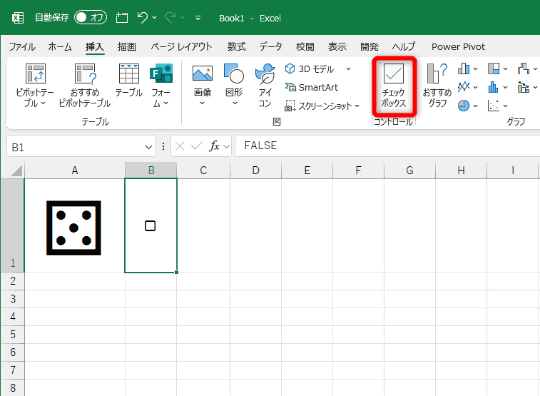The width and height of the screenshot is (540, 396).
Task: Toggle the AutoSave switch
Action: click(91, 18)
